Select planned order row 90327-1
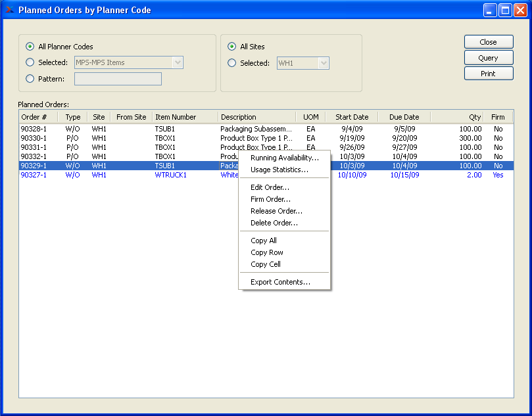 click(34, 175)
